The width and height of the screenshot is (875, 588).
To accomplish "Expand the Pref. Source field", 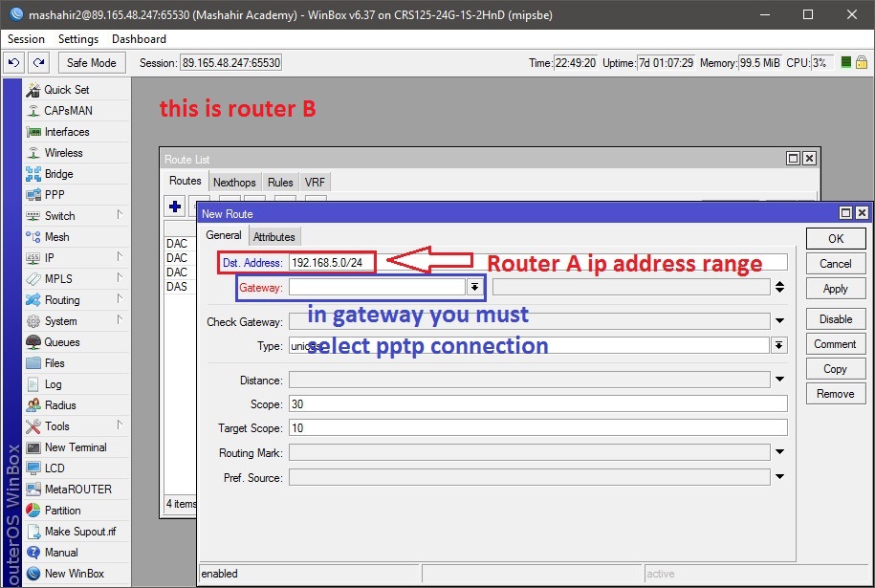I will click(x=779, y=477).
